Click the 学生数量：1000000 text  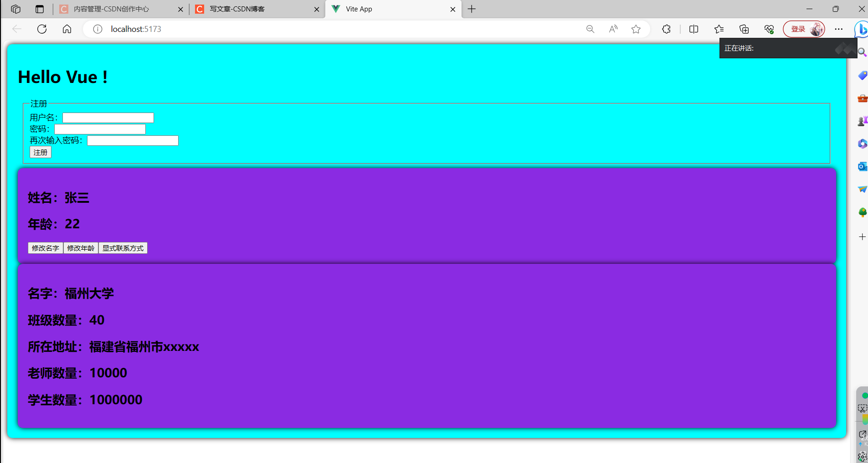(x=85, y=400)
